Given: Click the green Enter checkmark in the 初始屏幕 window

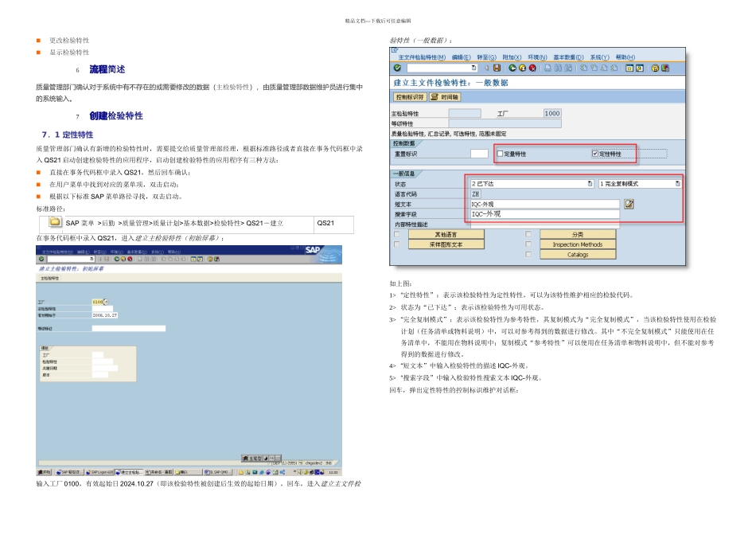Looking at the screenshot, I should click(x=41, y=259).
